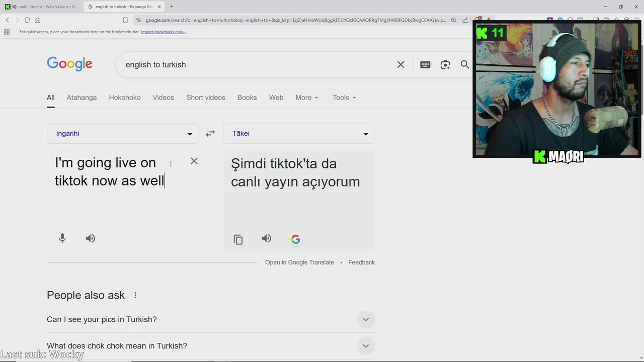The height and width of the screenshot is (362, 644).
Task: Go forward in browser history
Action: [17, 20]
